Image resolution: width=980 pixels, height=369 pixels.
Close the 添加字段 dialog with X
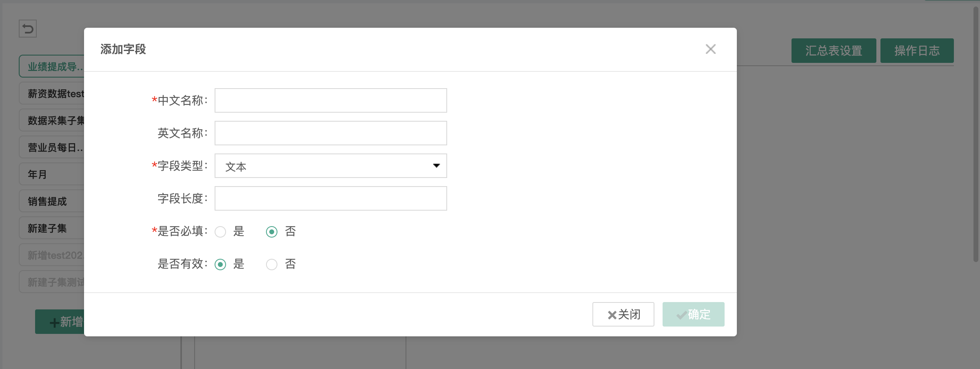[x=710, y=49]
